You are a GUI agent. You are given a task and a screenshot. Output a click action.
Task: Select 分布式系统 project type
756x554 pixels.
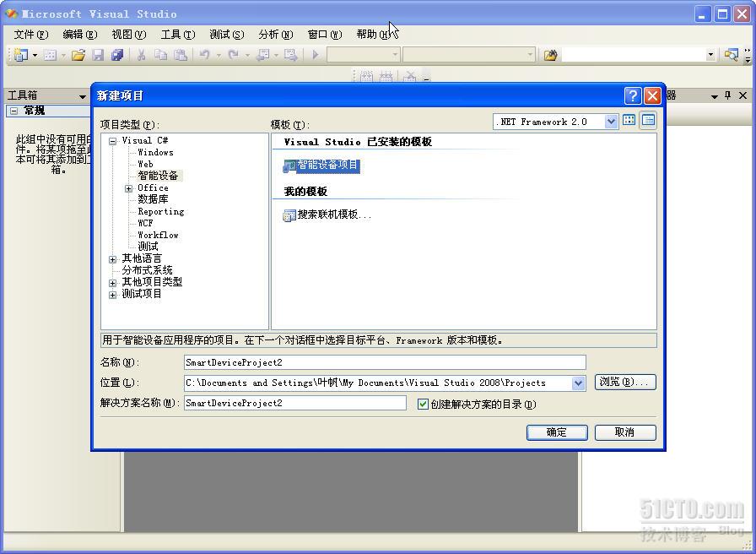[x=147, y=270]
